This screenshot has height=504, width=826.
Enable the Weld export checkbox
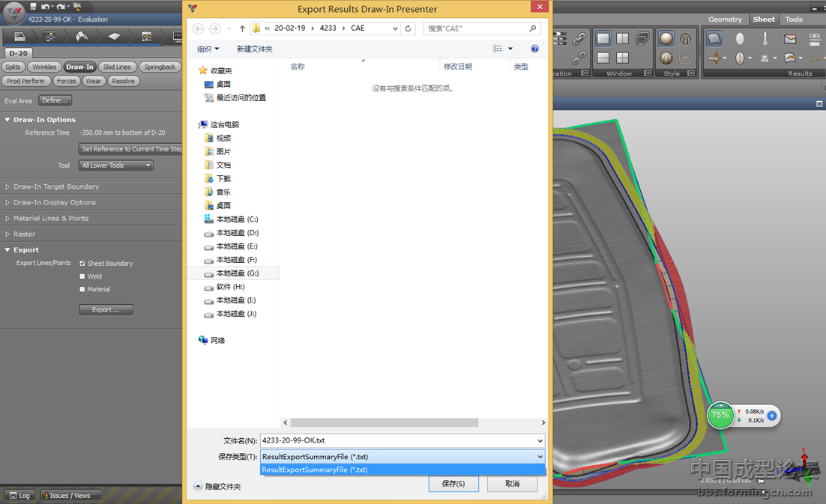[82, 276]
